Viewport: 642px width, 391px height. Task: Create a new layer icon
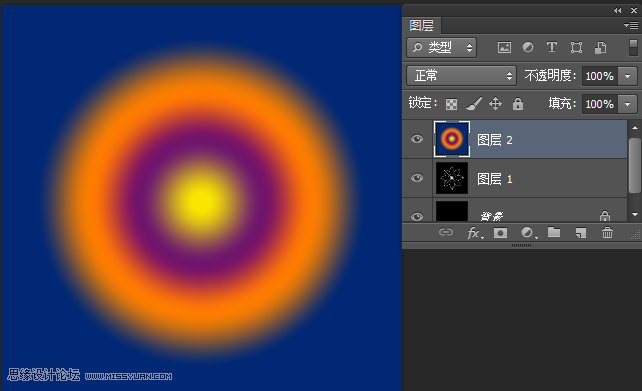581,233
